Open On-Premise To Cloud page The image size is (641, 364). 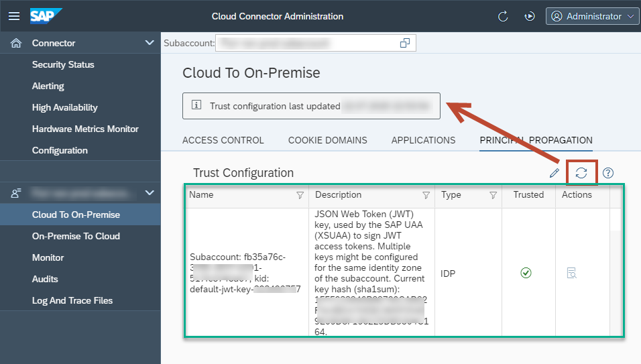76,236
